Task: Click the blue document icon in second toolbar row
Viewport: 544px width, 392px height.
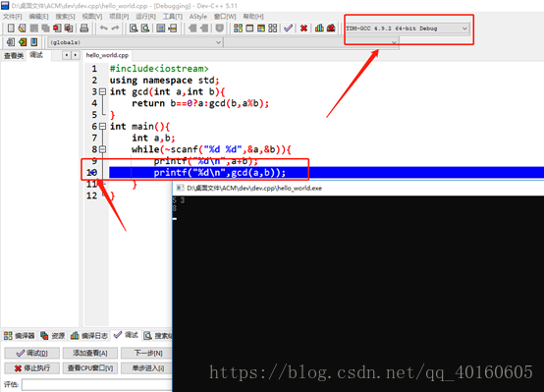Action: click(x=34, y=42)
